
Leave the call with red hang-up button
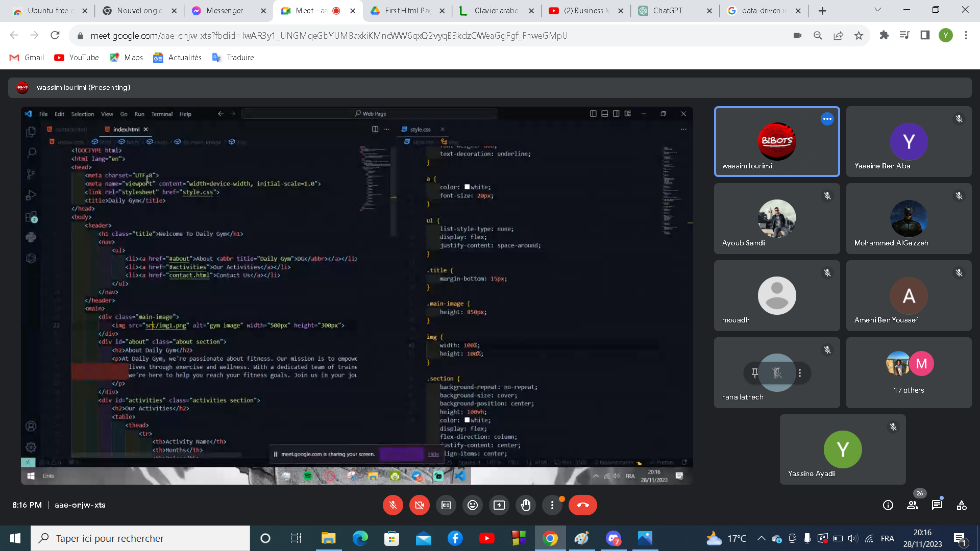click(x=583, y=505)
